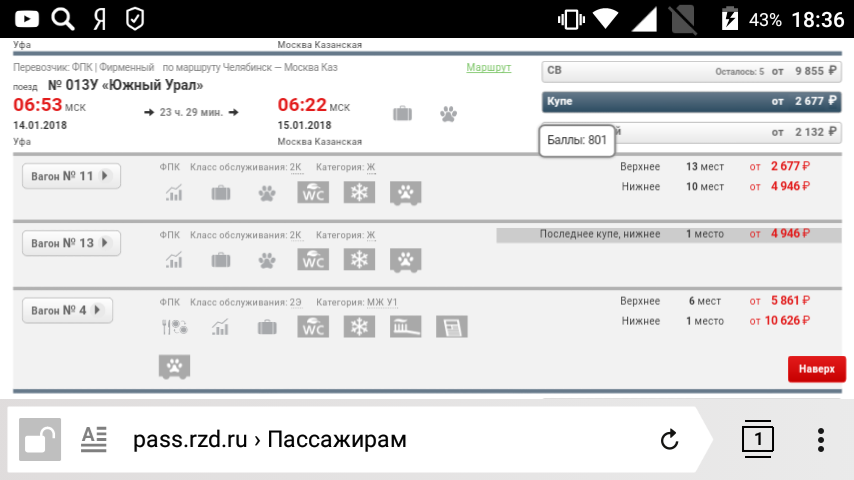This screenshot has height=480, width=854.
Task: Click the luggage suitcase icon in train header
Action: point(402,113)
